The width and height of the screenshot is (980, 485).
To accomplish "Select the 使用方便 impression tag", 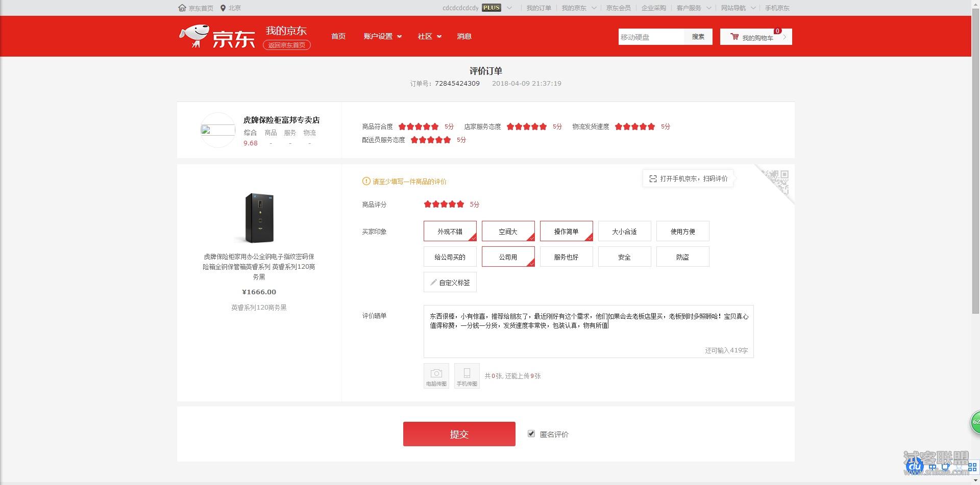I will 683,231.
